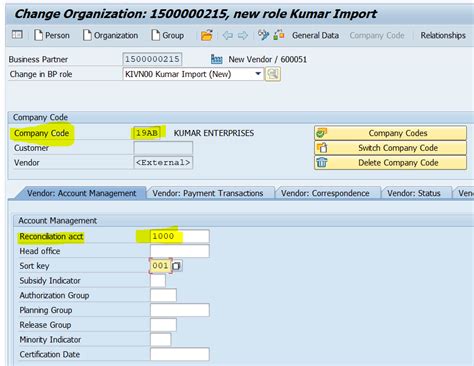The height and width of the screenshot is (366, 474).
Task: Create a new Person business partner
Action: pos(52,35)
